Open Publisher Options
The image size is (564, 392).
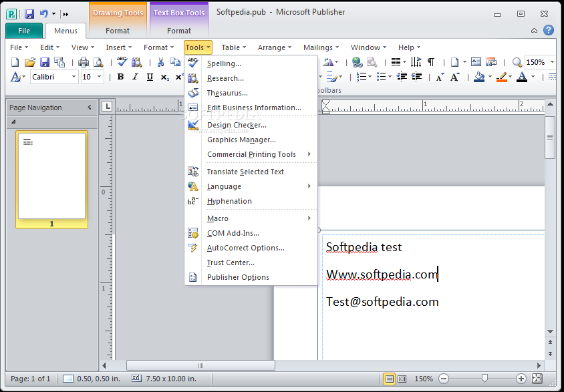coord(251,277)
